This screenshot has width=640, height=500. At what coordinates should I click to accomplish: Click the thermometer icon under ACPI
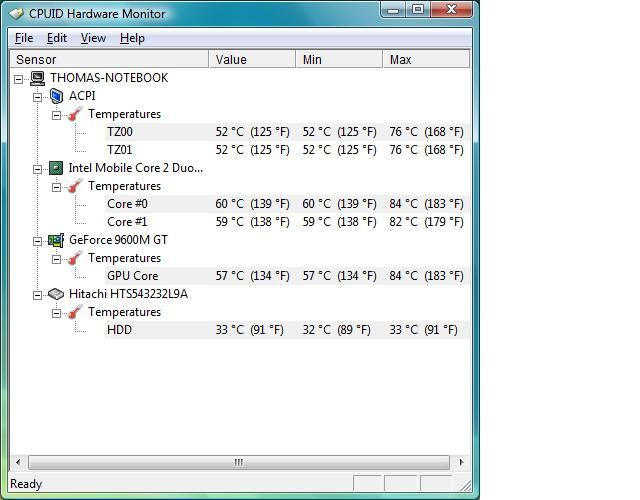point(75,114)
